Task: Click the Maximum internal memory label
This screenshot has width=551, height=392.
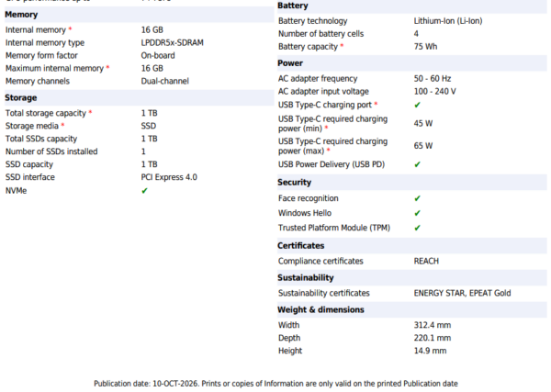Action: coord(54,69)
